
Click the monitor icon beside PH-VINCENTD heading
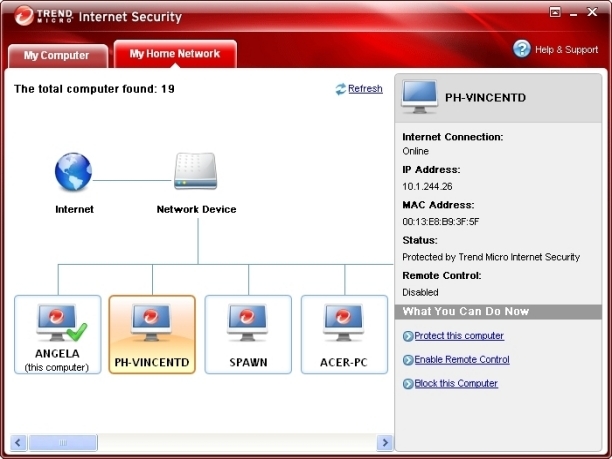coord(420,97)
